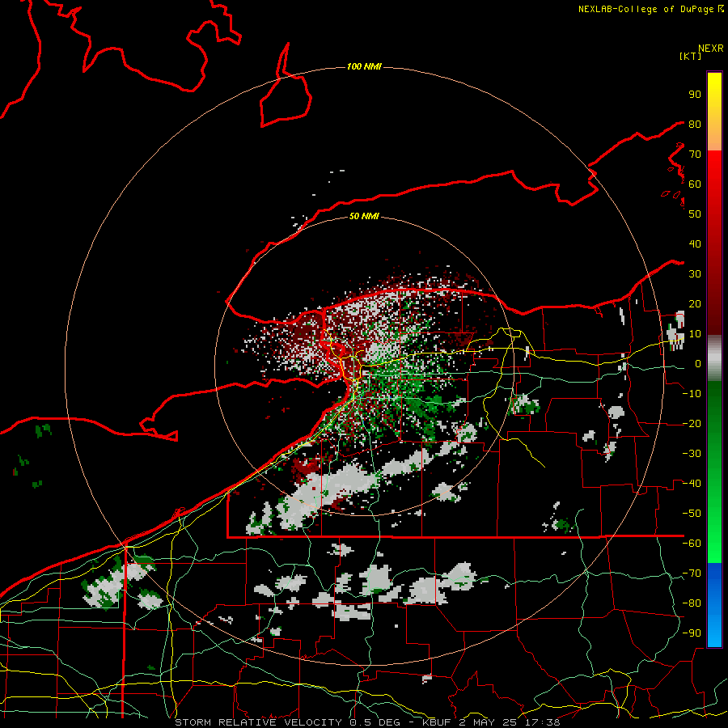Click the -80 value on the velocity scale

tap(692, 603)
